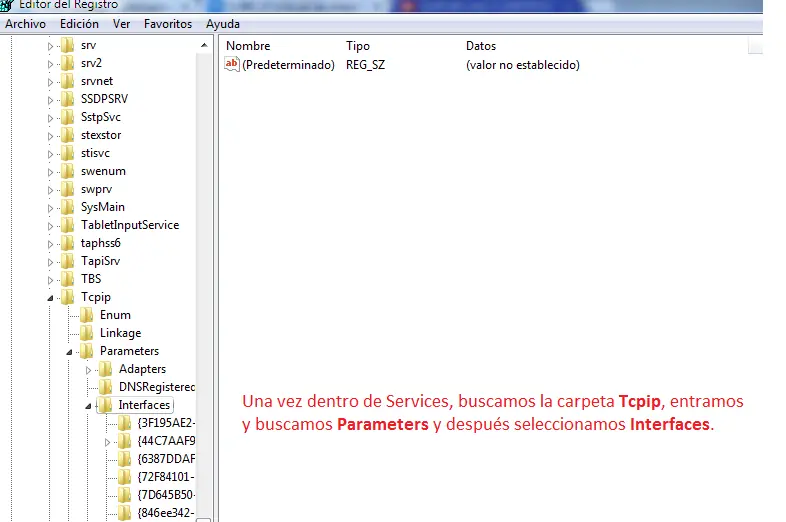The image size is (786, 522).
Task: Click the Interfaces folder icon
Action: (x=106, y=405)
